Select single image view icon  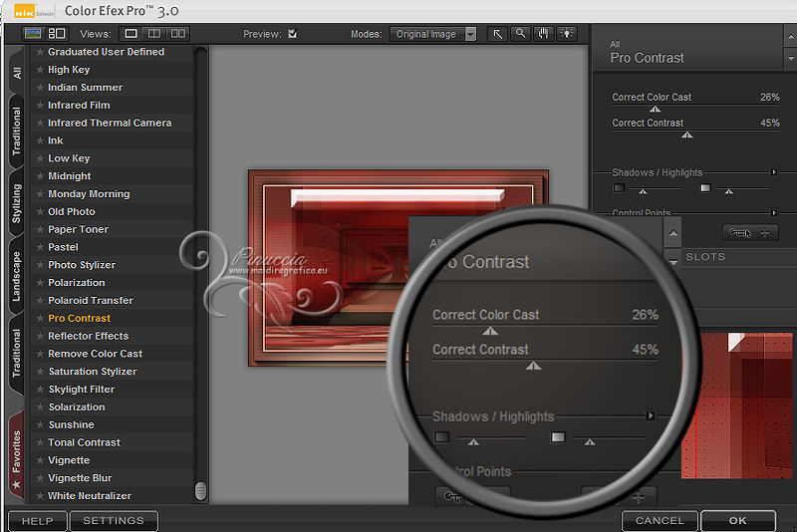click(132, 34)
